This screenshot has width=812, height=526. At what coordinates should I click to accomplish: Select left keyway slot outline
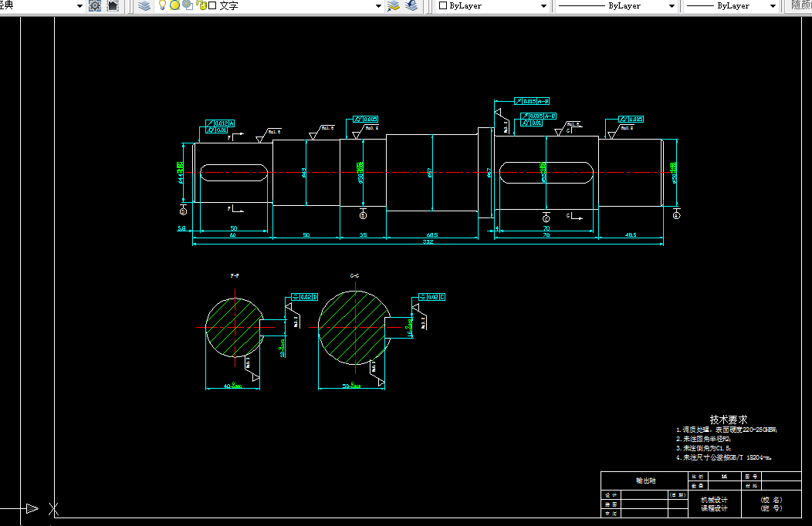pyautogui.click(x=234, y=173)
